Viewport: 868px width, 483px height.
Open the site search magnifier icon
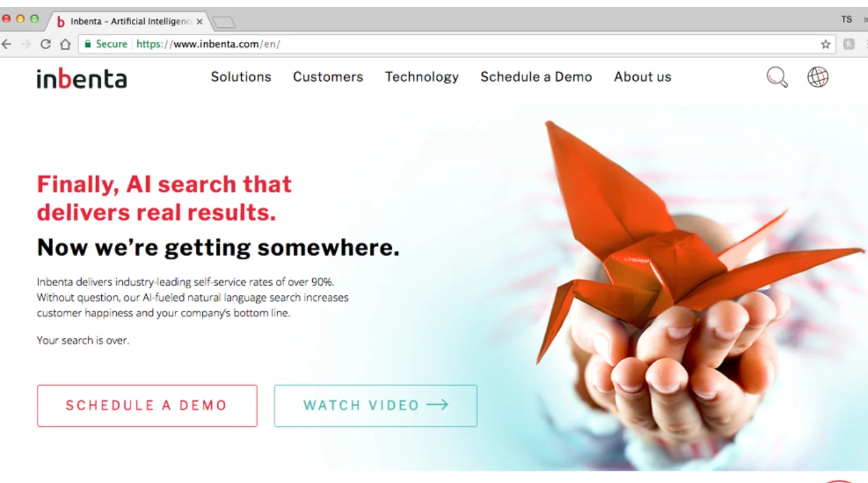click(777, 77)
